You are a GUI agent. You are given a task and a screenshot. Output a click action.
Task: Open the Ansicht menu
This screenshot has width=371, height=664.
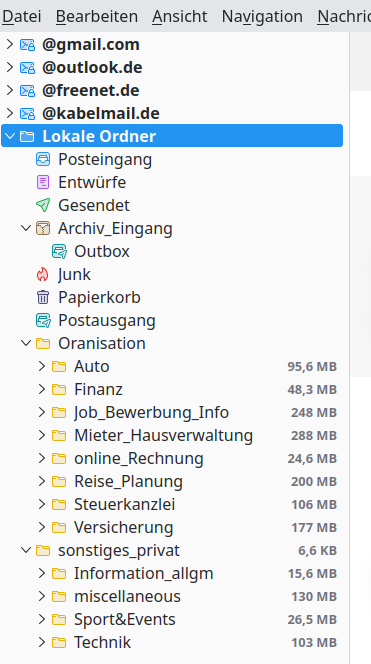[x=180, y=17]
